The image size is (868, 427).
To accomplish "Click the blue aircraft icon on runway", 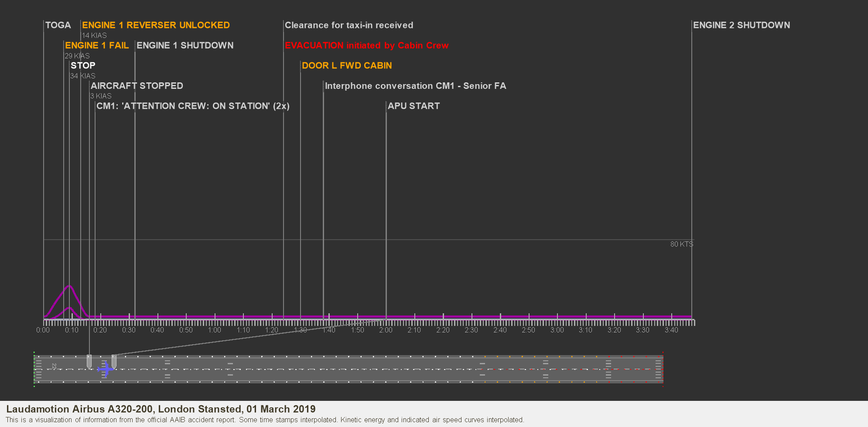I will coord(106,369).
